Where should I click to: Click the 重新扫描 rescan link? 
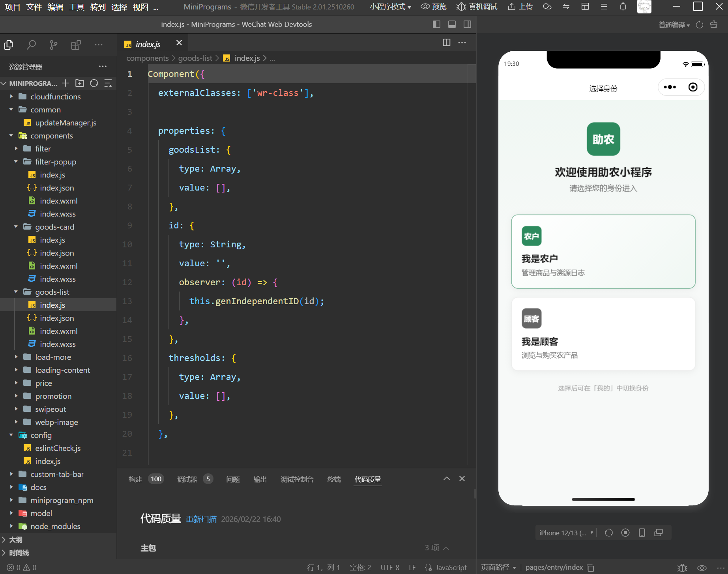pyautogui.click(x=201, y=519)
